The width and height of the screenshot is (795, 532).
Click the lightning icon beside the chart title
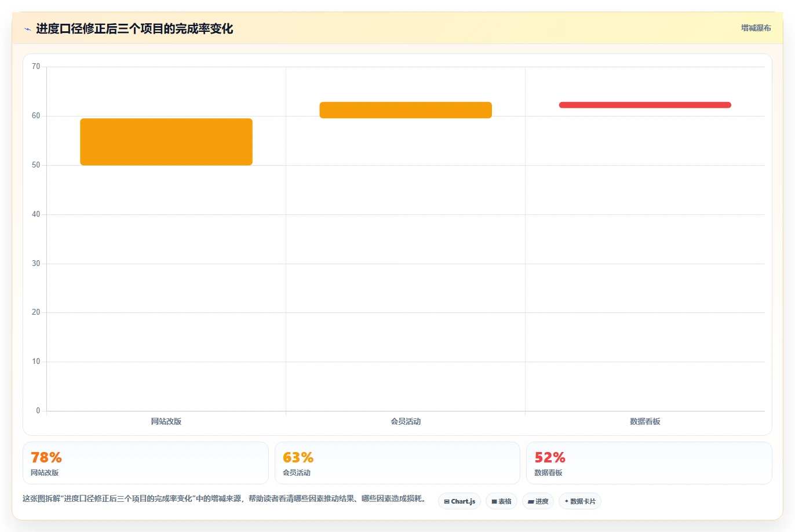pos(27,29)
